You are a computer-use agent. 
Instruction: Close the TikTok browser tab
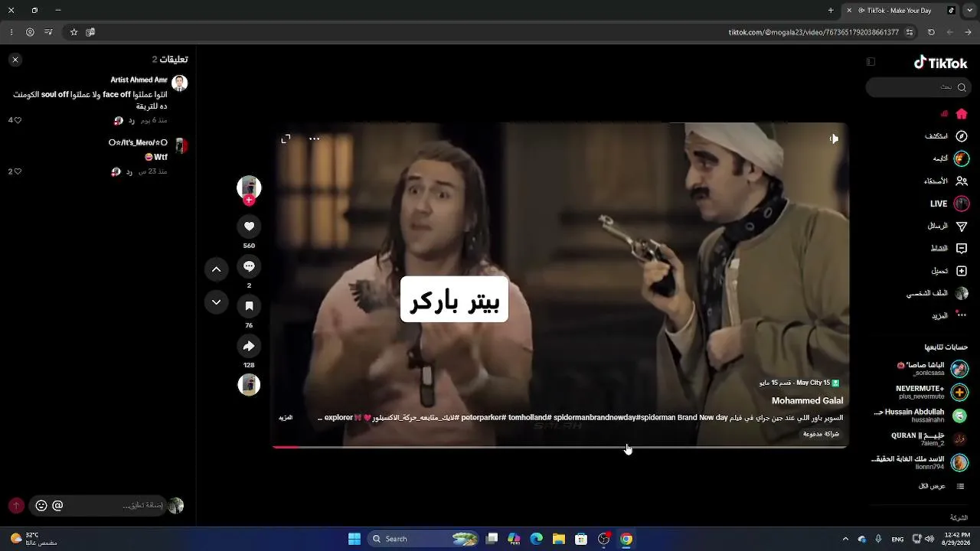click(849, 10)
